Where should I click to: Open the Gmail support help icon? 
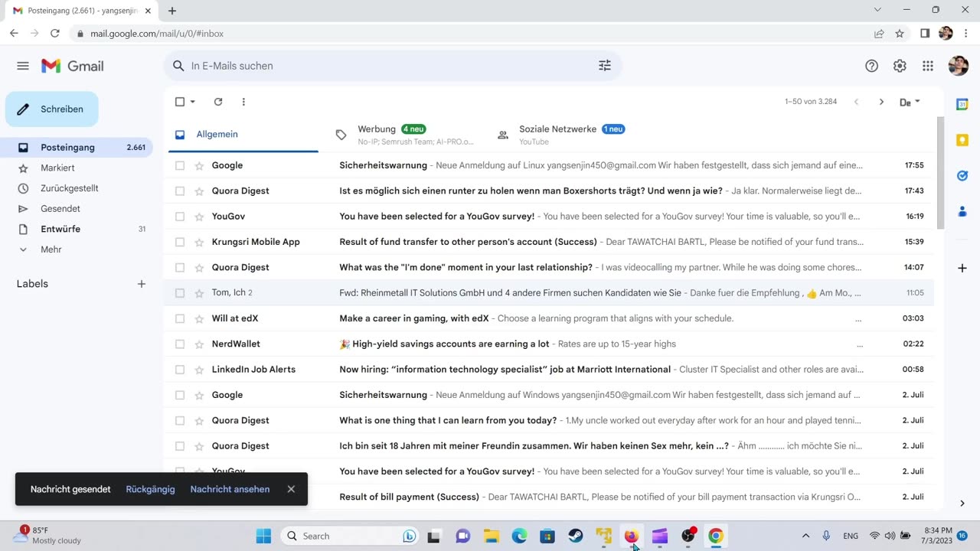coord(871,66)
